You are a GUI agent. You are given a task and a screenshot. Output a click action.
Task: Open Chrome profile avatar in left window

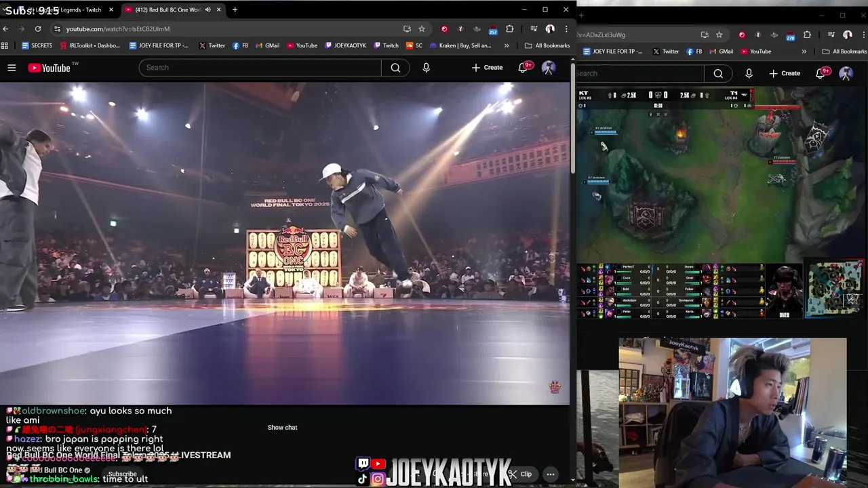click(x=550, y=28)
